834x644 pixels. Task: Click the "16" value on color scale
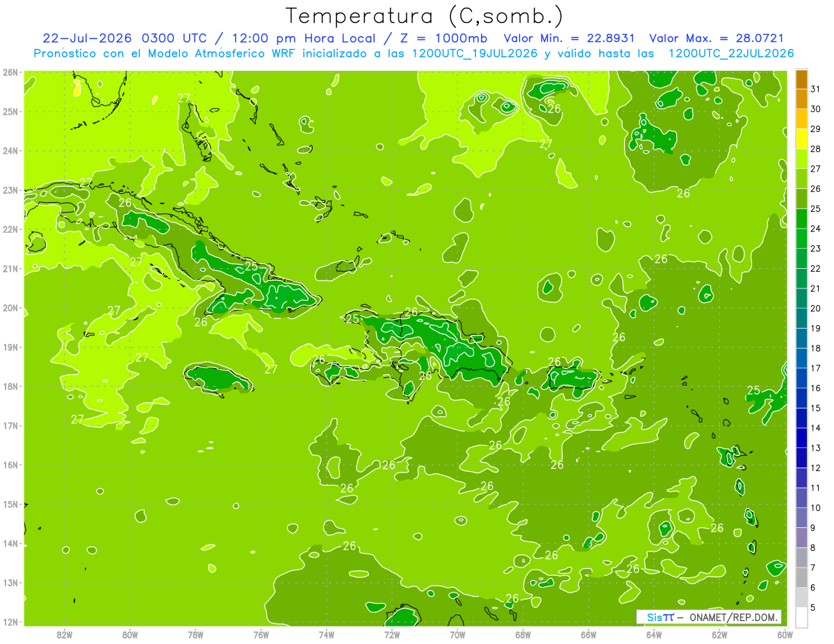pyautogui.click(x=816, y=388)
